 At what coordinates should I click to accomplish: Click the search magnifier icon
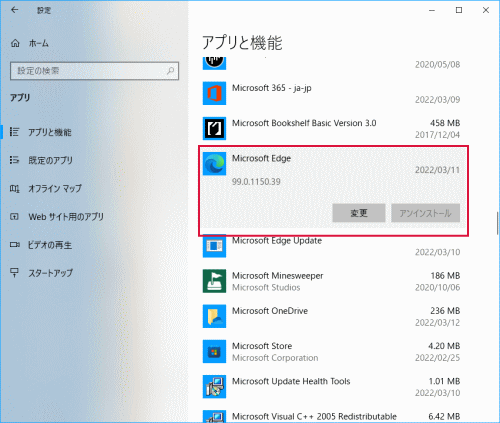coord(170,71)
